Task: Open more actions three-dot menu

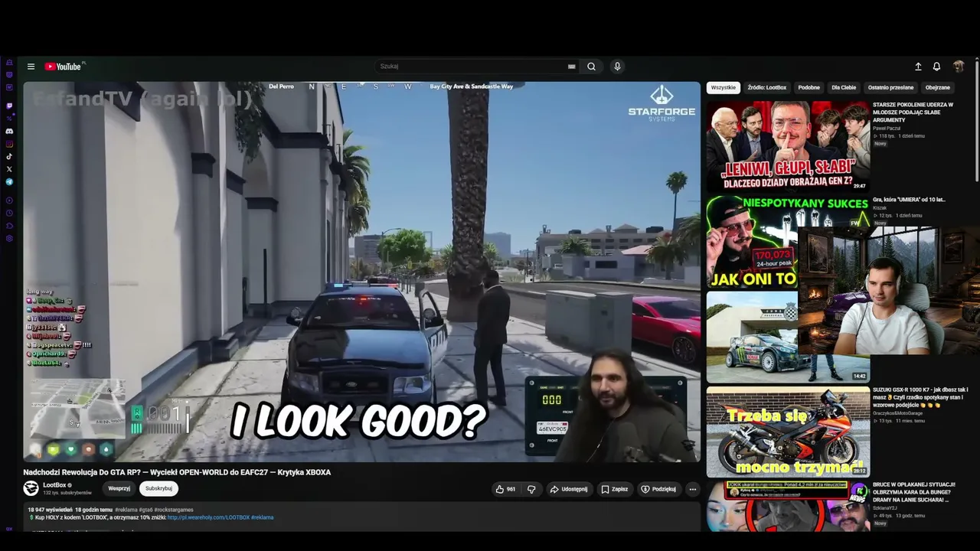Action: [692, 489]
